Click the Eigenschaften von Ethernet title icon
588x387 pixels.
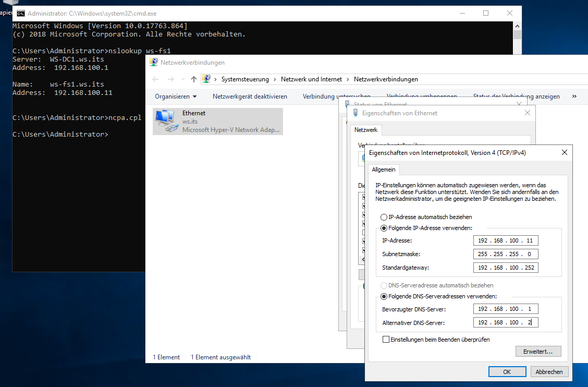point(355,113)
